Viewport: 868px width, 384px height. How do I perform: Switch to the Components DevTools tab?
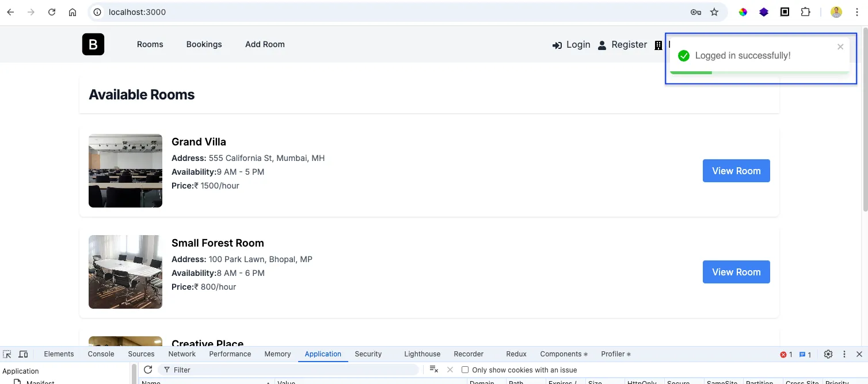tap(564, 354)
